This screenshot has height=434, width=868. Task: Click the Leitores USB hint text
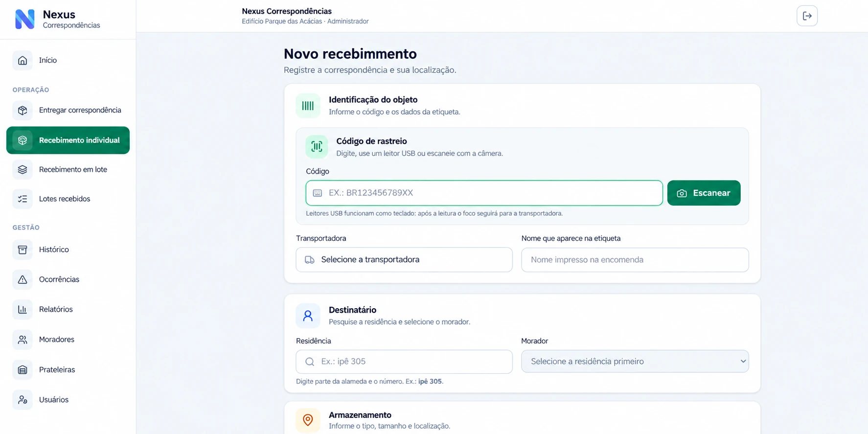[434, 213]
